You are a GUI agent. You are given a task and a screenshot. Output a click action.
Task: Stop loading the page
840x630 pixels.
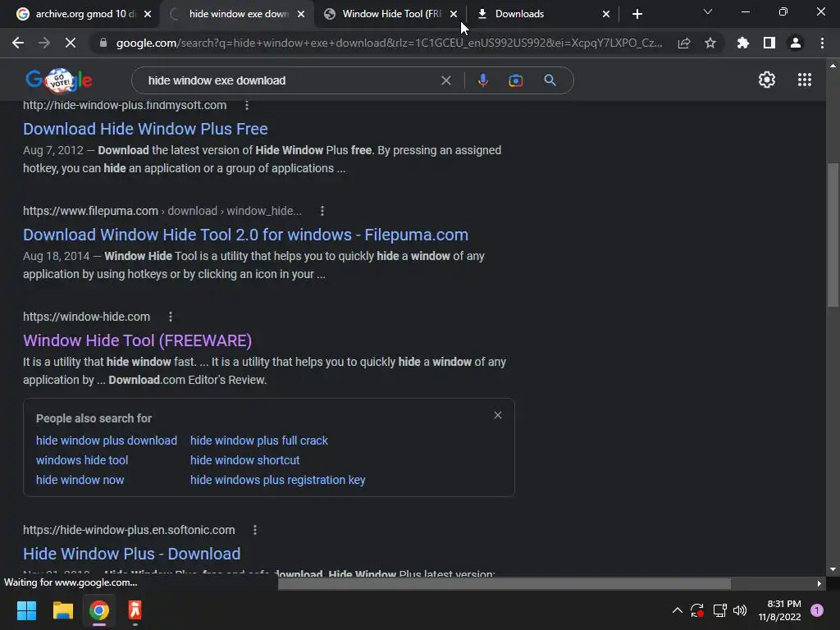(x=71, y=43)
